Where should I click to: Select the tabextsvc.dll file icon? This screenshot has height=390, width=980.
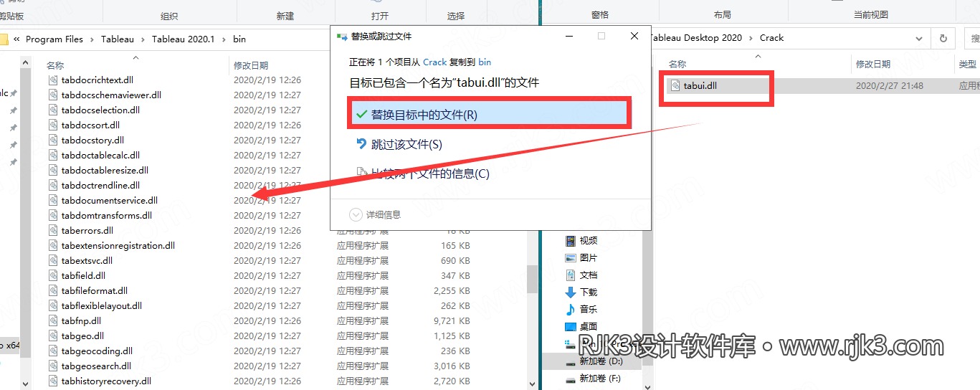[x=53, y=261]
